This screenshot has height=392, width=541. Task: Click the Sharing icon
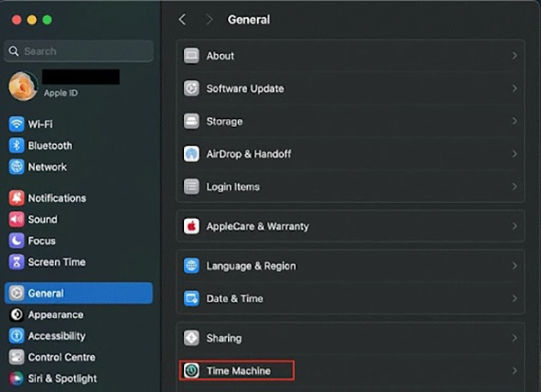pos(191,338)
